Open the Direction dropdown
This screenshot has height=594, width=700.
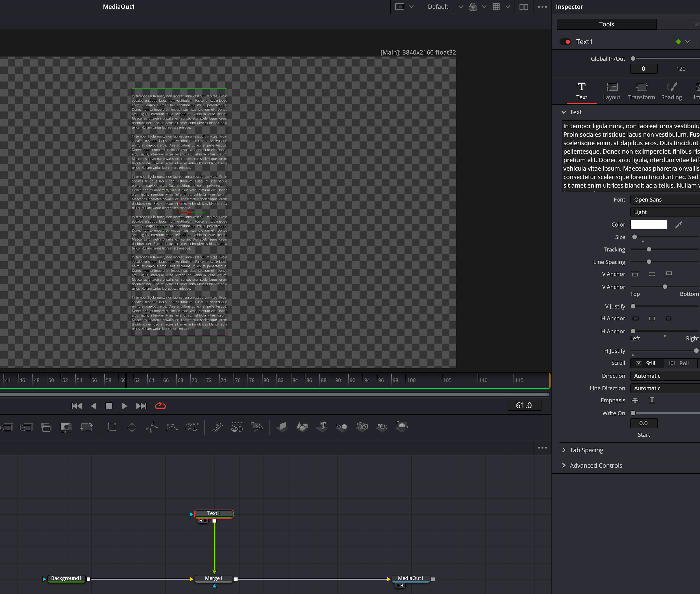[665, 376]
